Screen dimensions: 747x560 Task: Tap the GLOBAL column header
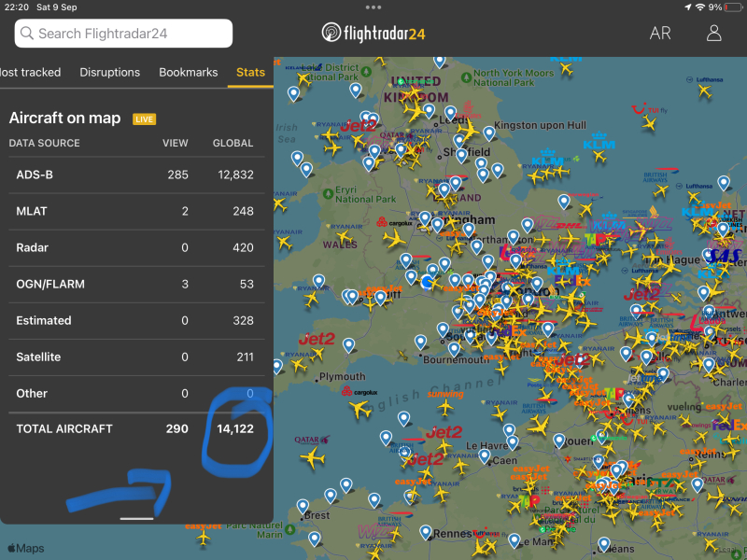tap(233, 143)
